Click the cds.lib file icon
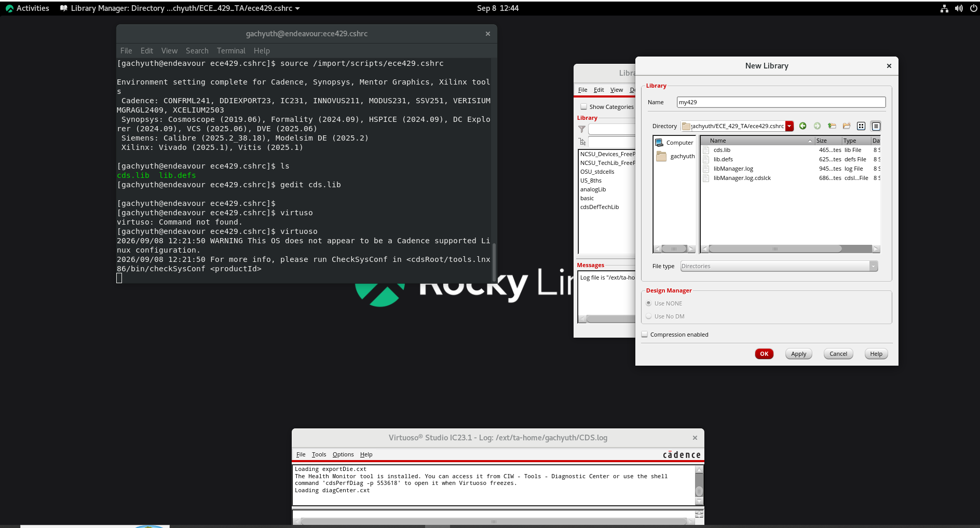This screenshot has height=528, width=980. click(706, 150)
